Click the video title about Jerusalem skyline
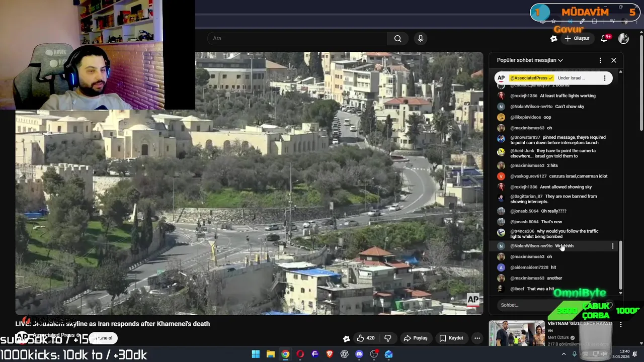 (x=113, y=324)
